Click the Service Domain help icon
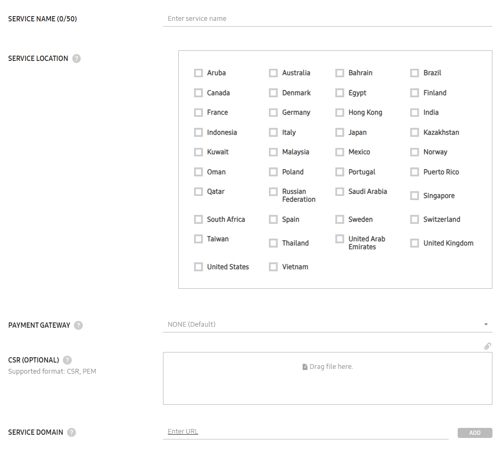The height and width of the screenshot is (460, 503). tap(71, 432)
